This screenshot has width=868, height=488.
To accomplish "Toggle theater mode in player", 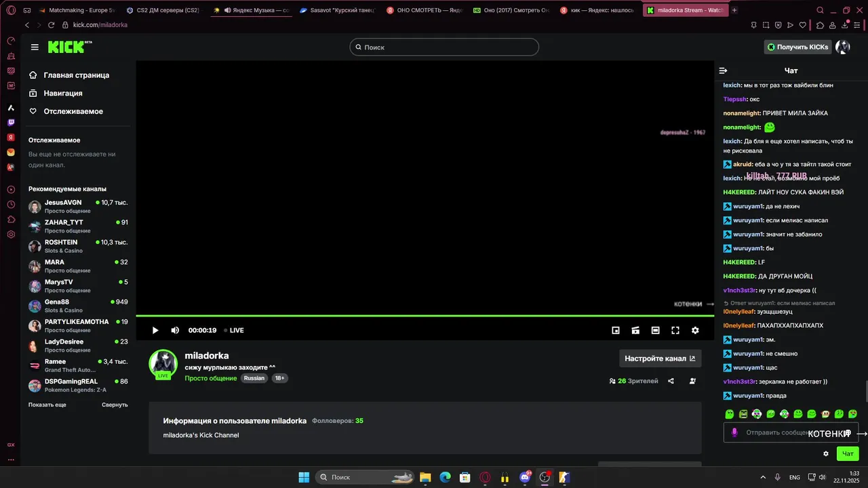I will pyautogui.click(x=655, y=330).
